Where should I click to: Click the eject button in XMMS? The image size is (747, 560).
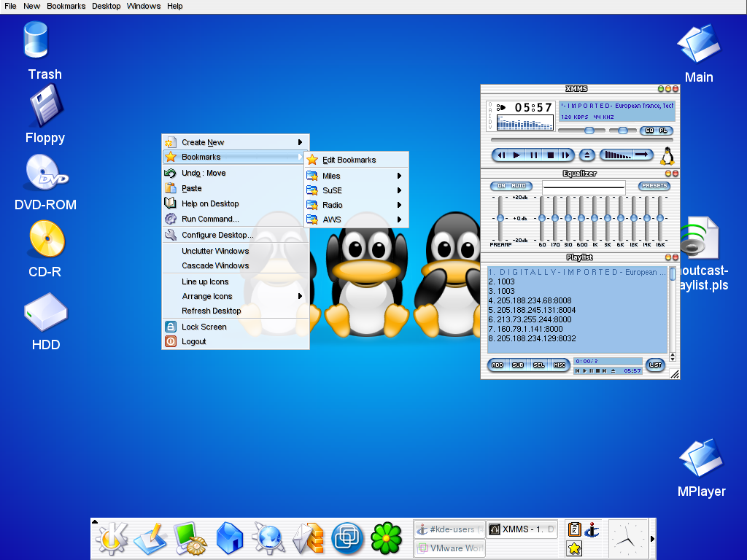(587, 155)
